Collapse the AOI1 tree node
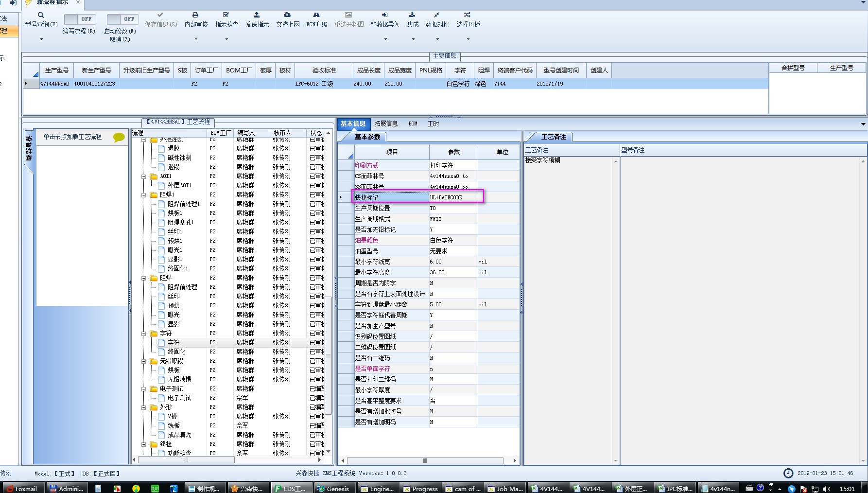Image resolution: width=868 pixels, height=493 pixels. 144,176
